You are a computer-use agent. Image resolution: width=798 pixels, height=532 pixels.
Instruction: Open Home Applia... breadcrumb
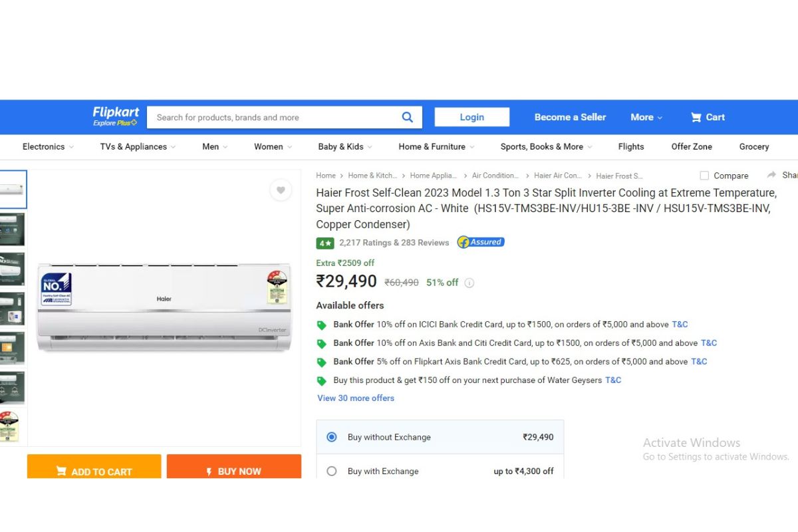pos(434,176)
